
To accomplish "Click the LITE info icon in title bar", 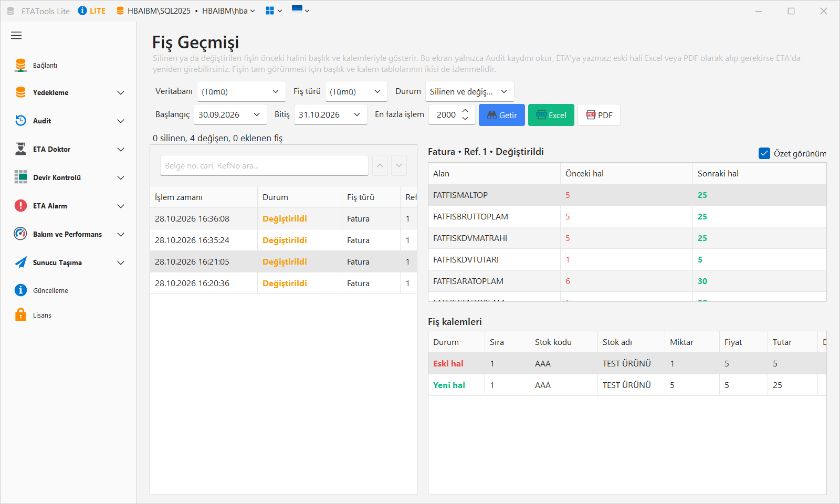I will point(82,10).
